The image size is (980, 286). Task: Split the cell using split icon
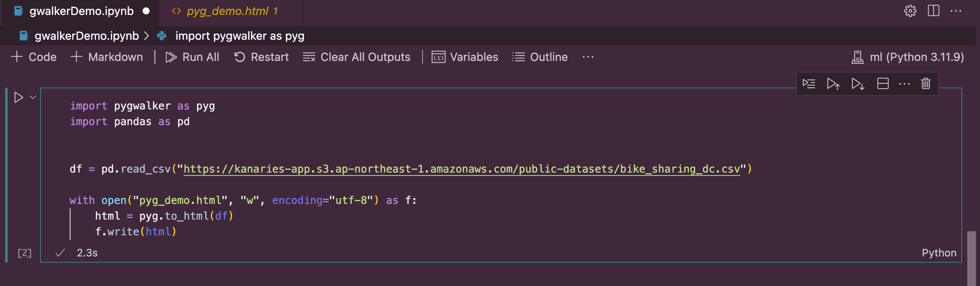tap(883, 84)
